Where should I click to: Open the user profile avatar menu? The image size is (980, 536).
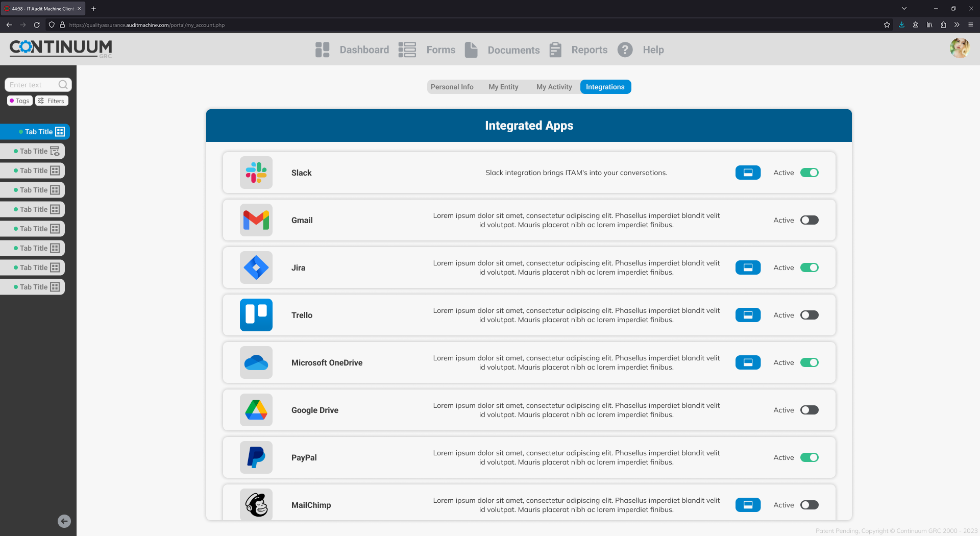[959, 48]
